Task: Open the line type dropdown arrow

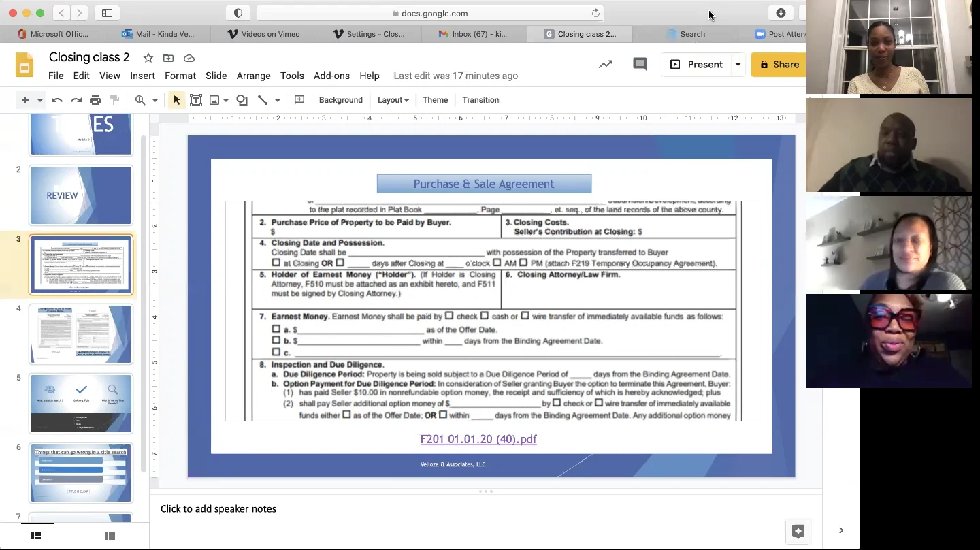Action: 278,100
